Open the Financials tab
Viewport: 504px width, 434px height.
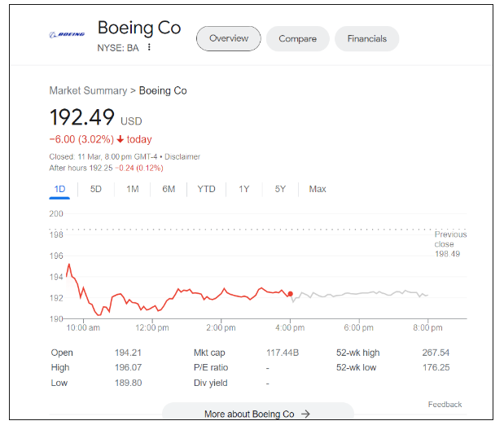pos(367,38)
